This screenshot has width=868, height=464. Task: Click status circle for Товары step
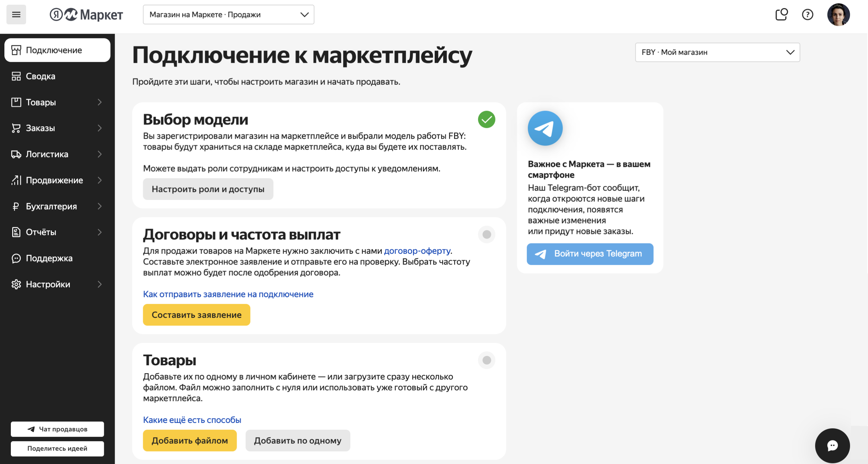pos(487,360)
